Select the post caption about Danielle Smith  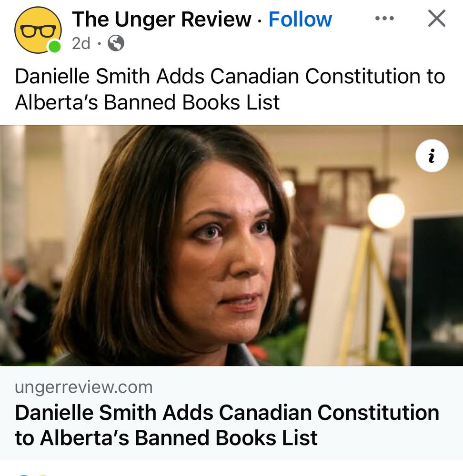[230, 89]
